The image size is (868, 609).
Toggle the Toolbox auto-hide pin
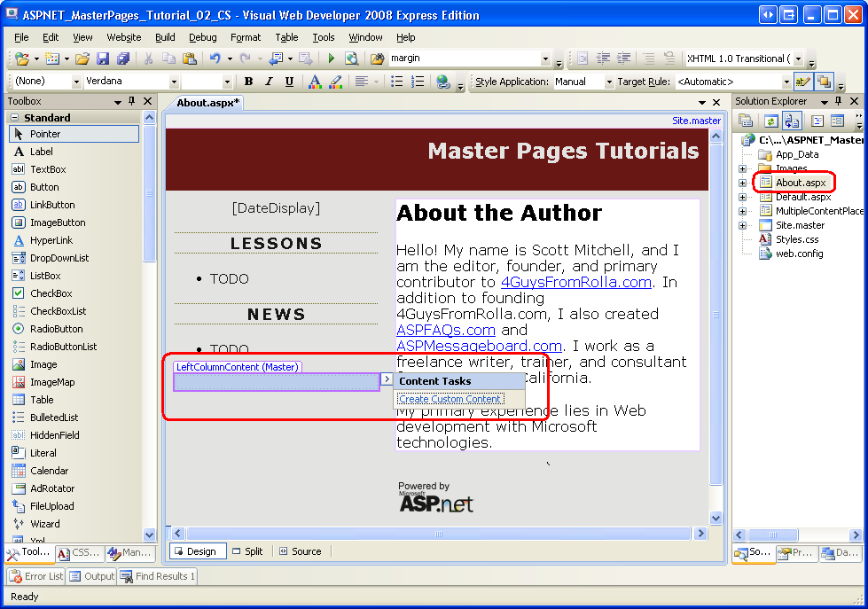point(132,100)
